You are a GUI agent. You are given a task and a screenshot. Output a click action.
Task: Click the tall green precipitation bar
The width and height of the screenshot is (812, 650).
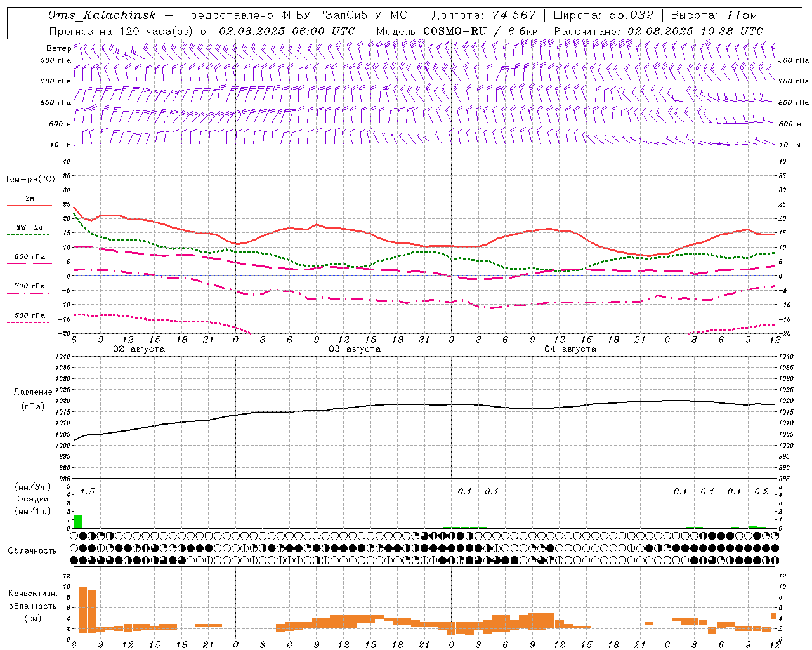pyautogui.click(x=78, y=521)
